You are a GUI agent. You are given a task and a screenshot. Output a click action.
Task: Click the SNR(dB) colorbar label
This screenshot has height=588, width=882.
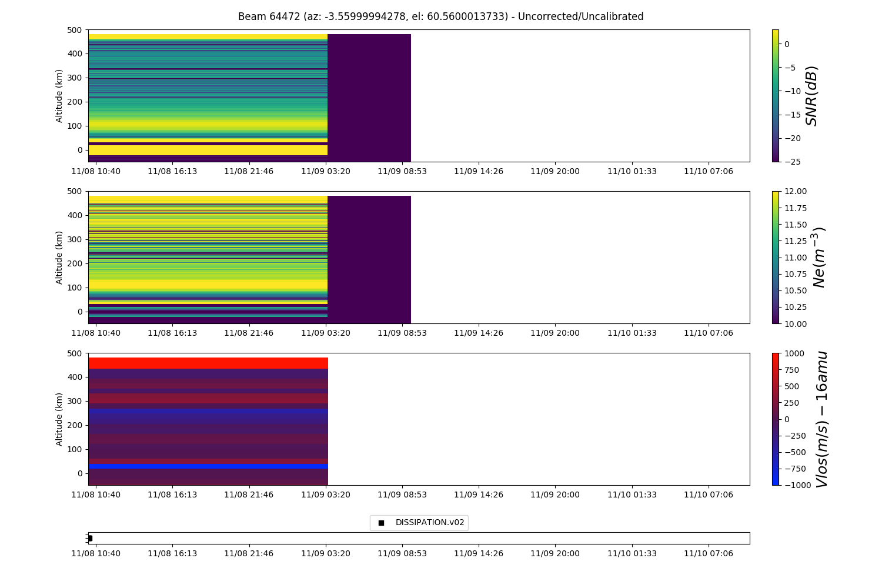point(812,95)
